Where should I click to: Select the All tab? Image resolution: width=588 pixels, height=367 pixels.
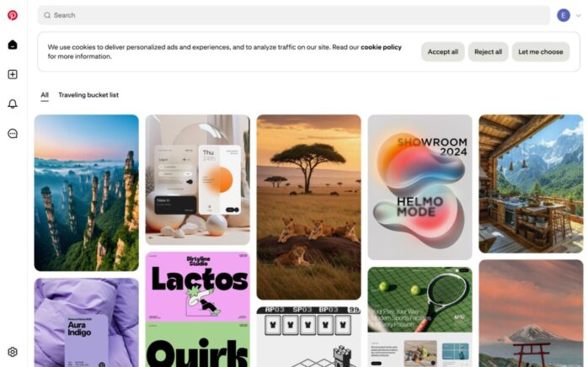pos(45,95)
